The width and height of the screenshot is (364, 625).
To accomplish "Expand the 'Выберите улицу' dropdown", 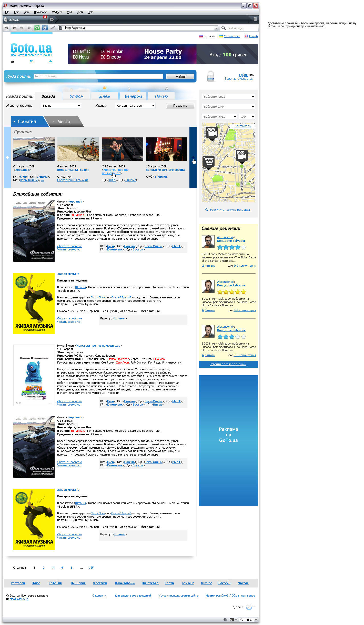I will pos(219,117).
